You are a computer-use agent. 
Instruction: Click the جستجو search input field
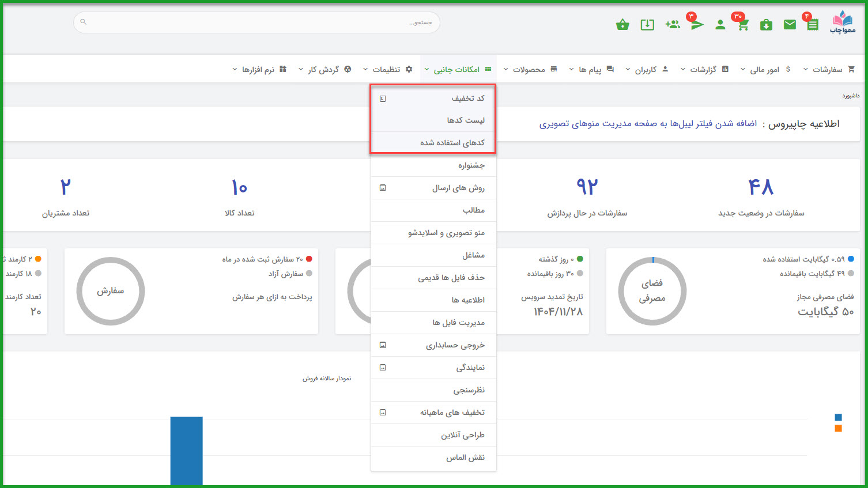coord(256,22)
